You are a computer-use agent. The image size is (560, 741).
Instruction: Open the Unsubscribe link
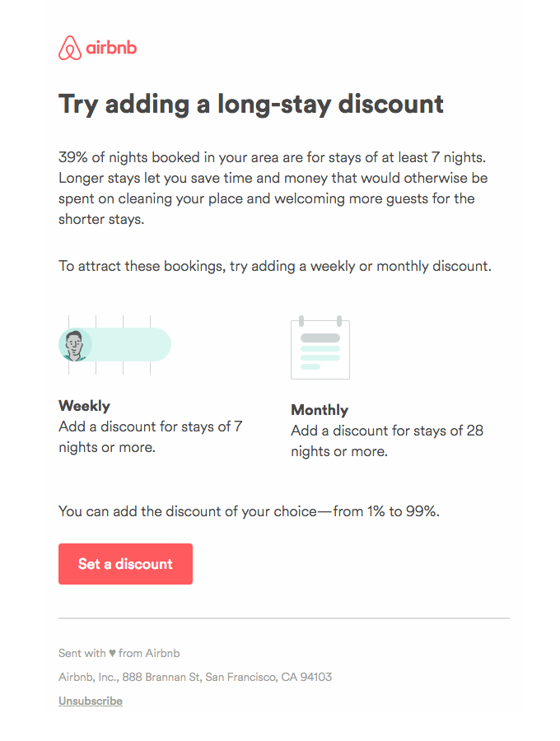(91, 701)
